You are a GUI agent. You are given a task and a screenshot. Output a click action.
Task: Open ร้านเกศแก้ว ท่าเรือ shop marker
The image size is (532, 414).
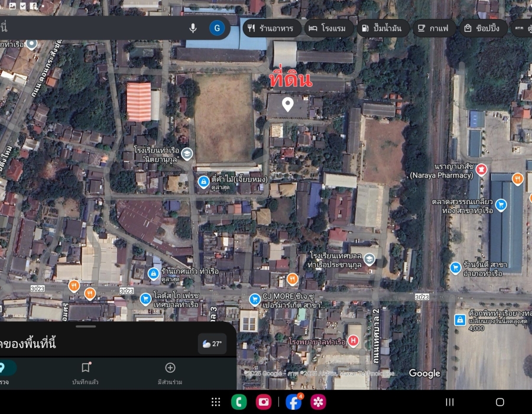[x=153, y=273]
